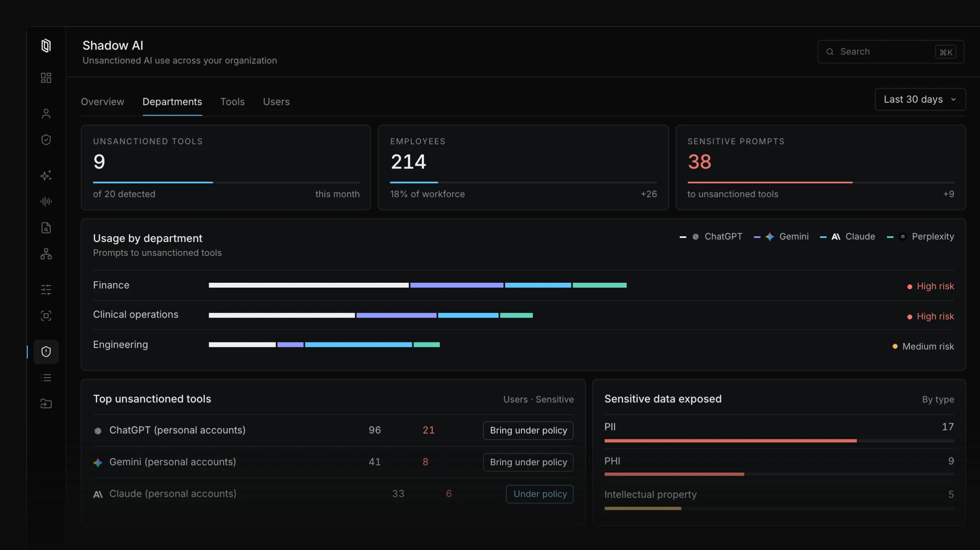Image resolution: width=980 pixels, height=550 pixels.
Task: Click the Claude logo in top tools list
Action: [98, 494]
